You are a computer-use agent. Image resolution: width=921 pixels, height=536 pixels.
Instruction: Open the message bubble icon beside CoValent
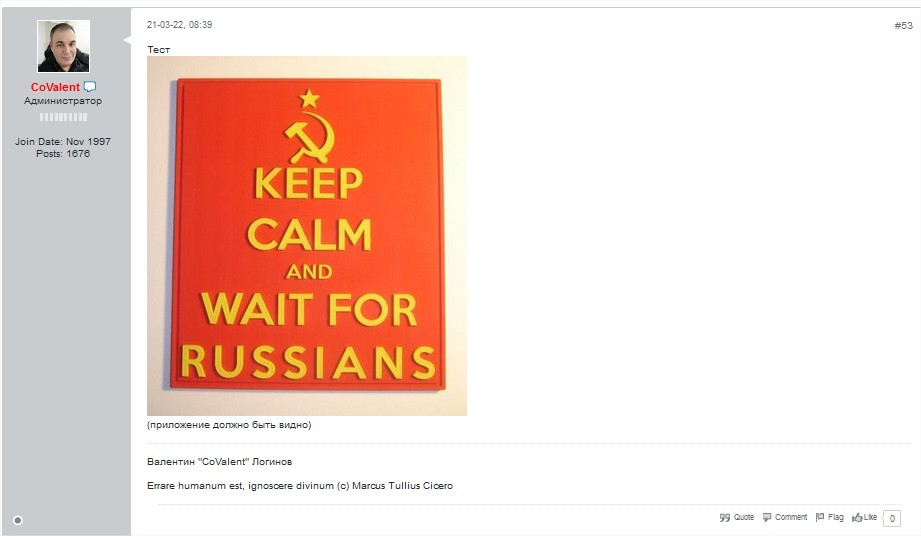tap(90, 87)
